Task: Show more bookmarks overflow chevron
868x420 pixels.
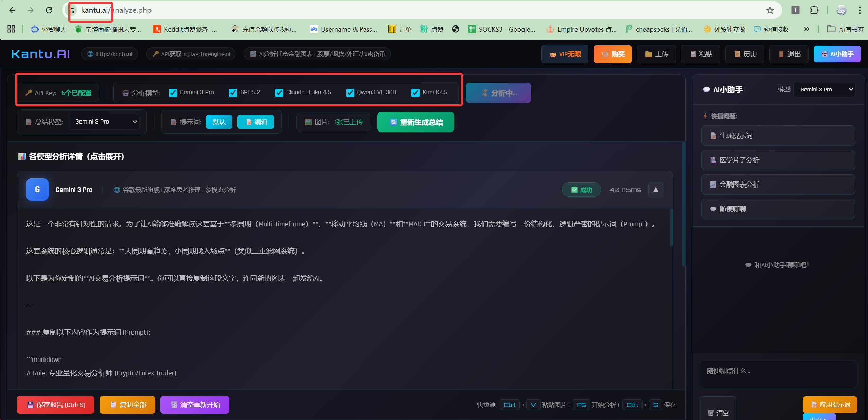Action: [x=807, y=29]
